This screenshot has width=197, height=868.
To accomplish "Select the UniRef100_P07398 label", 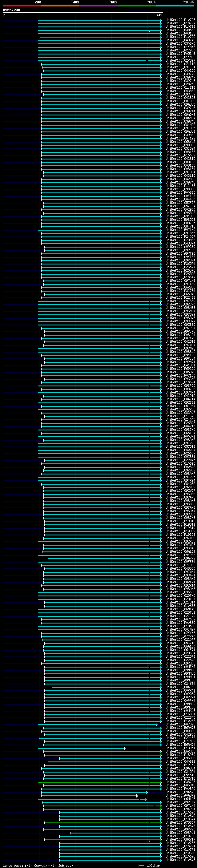I will (x=180, y=724).
